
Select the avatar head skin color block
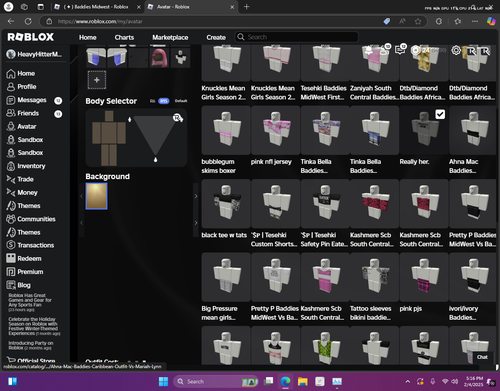[109, 116]
